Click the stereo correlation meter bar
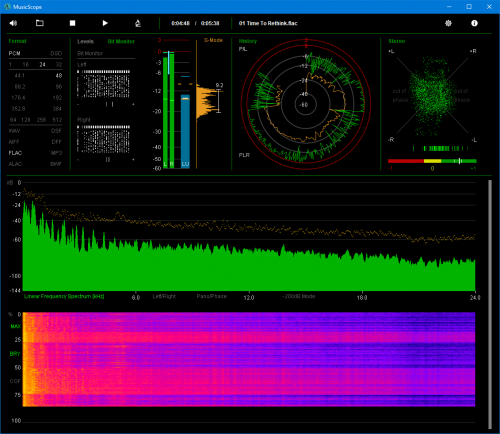The width and height of the screenshot is (500, 434). point(432,161)
